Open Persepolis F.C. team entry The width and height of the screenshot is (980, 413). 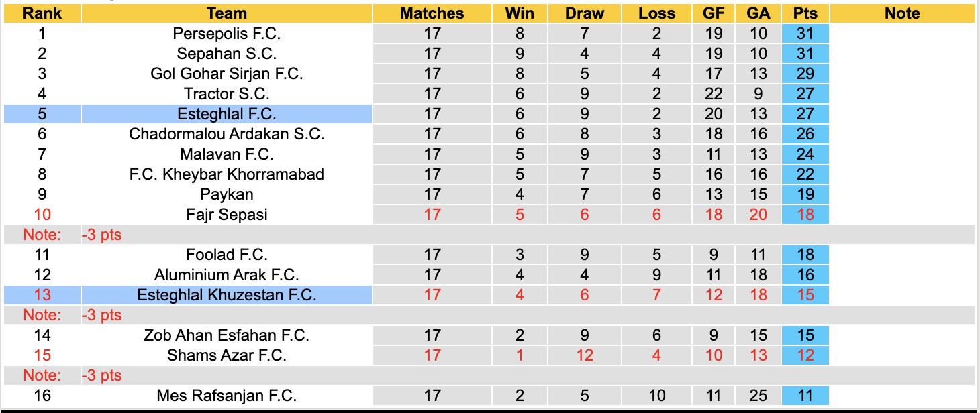pos(227,34)
